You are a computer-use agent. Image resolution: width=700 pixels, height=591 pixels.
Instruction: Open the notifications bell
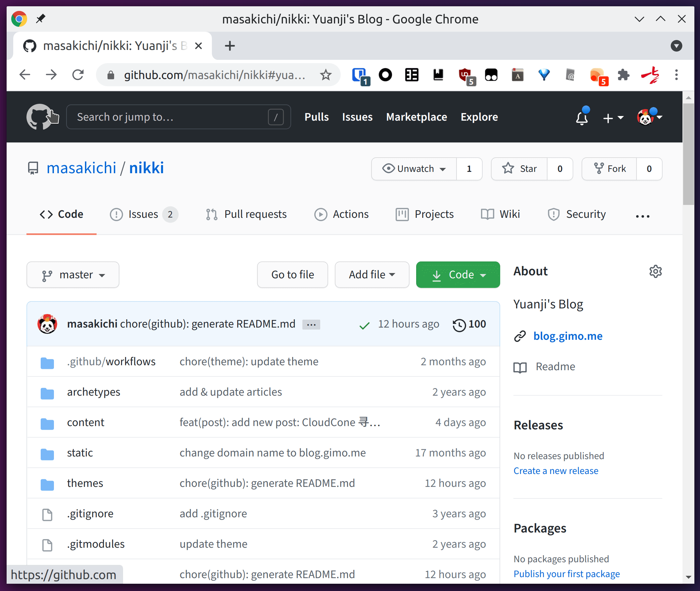coord(582,118)
